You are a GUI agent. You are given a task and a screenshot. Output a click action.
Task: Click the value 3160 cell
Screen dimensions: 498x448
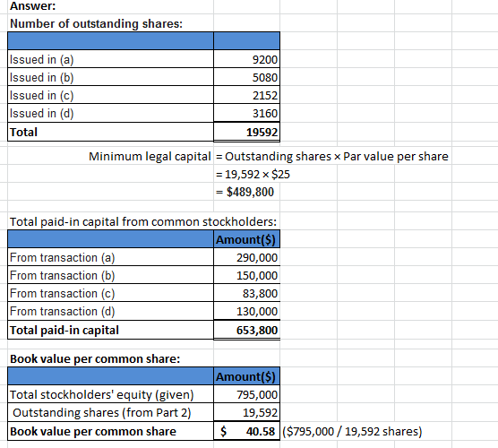(x=247, y=113)
